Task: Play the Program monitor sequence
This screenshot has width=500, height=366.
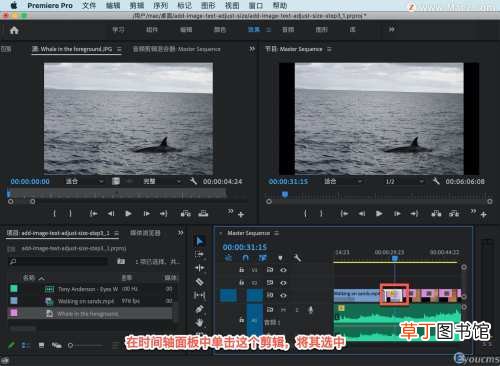Action: click(379, 213)
